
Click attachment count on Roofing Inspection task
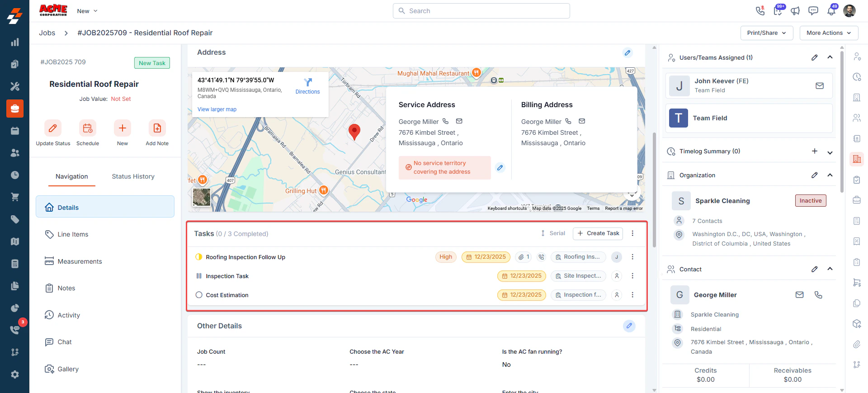[524, 257]
